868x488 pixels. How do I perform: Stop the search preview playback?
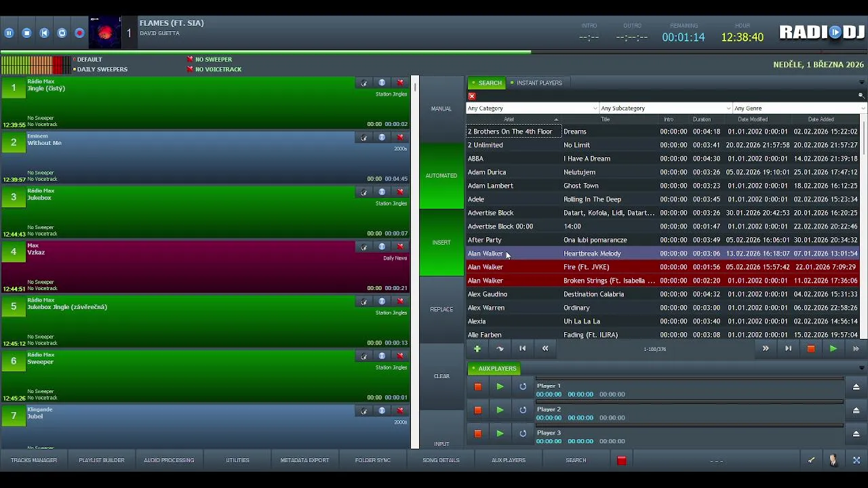tap(810, 349)
